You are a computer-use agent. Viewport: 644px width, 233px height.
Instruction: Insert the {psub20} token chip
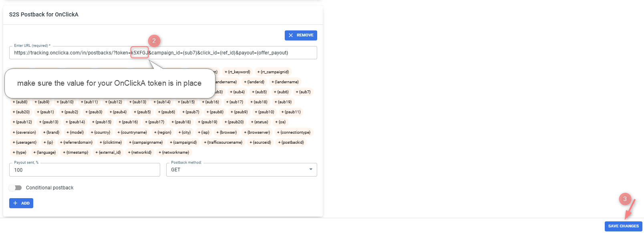click(234, 122)
